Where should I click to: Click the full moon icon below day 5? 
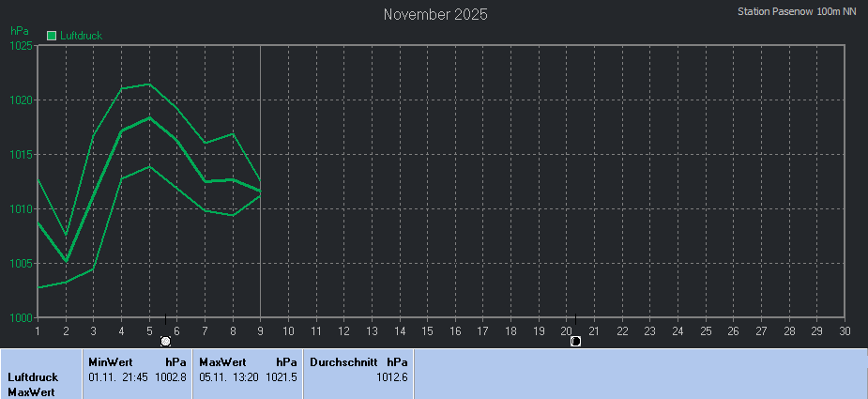coord(166,341)
